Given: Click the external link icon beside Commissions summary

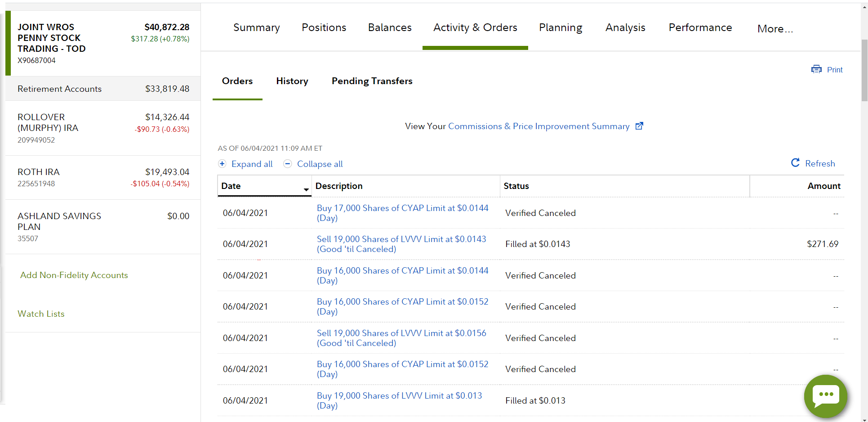Looking at the screenshot, I should tap(639, 126).
